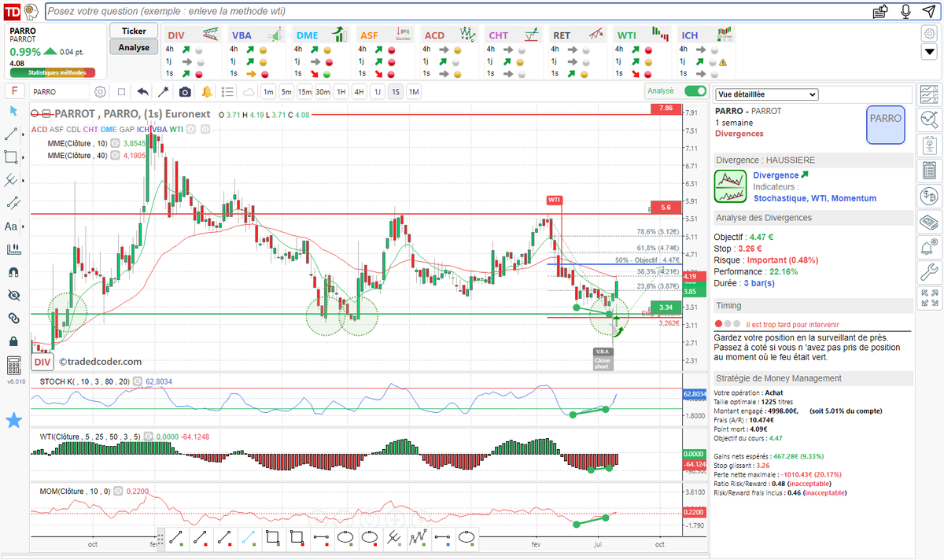Screen dimensions: 944x560
Task: Open alerts with the bell icon
Action: pyautogui.click(x=207, y=91)
